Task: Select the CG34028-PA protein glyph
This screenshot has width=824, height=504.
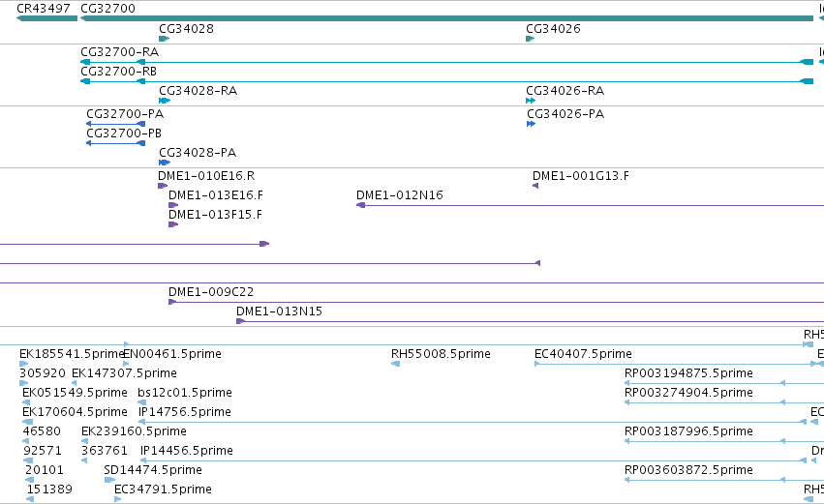Action: pos(165,163)
